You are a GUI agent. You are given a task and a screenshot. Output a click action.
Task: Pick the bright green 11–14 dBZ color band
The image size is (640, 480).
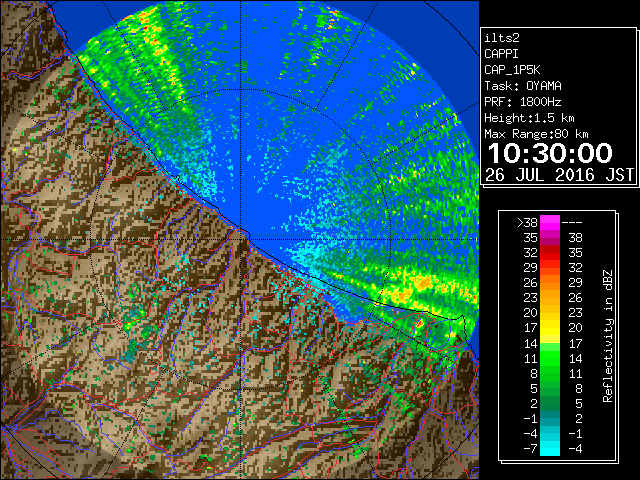550,358
